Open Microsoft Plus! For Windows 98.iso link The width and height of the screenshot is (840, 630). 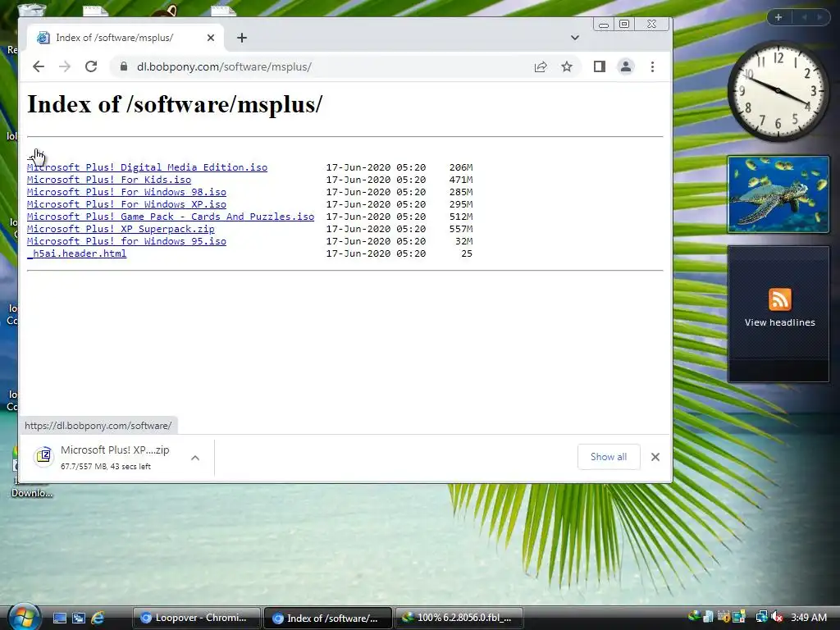click(126, 192)
